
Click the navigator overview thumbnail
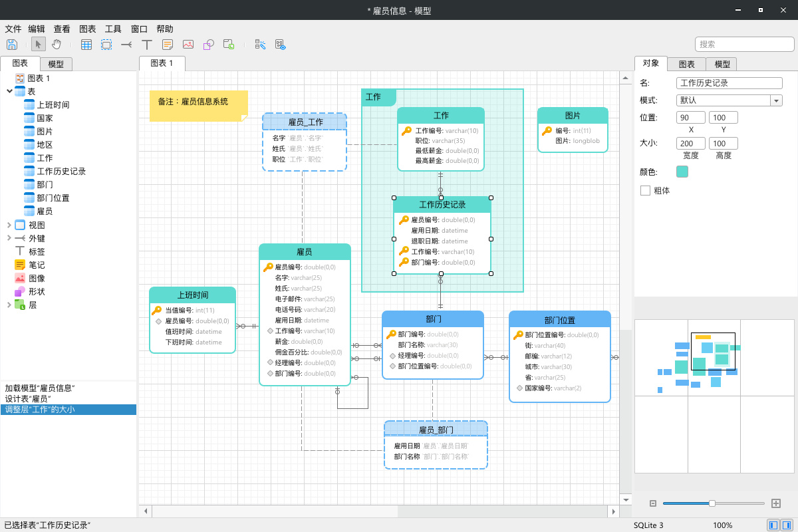pyautogui.click(x=714, y=396)
